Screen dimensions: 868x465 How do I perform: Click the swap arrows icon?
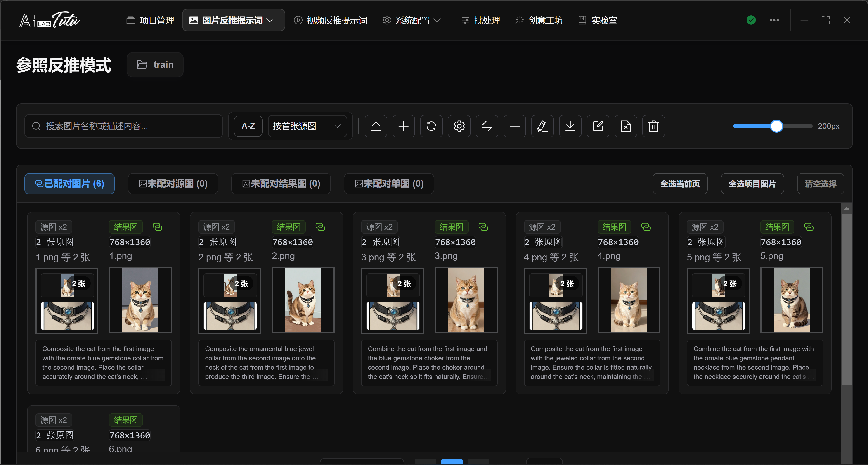click(487, 126)
